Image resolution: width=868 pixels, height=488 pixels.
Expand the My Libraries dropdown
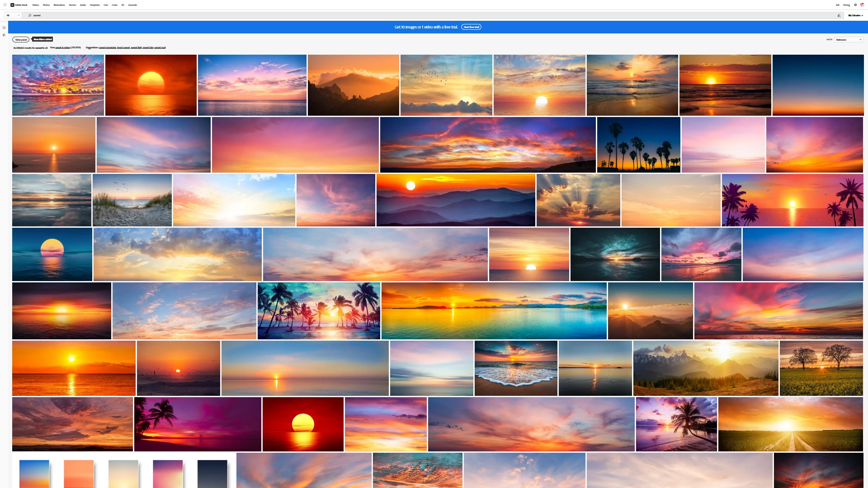(855, 15)
